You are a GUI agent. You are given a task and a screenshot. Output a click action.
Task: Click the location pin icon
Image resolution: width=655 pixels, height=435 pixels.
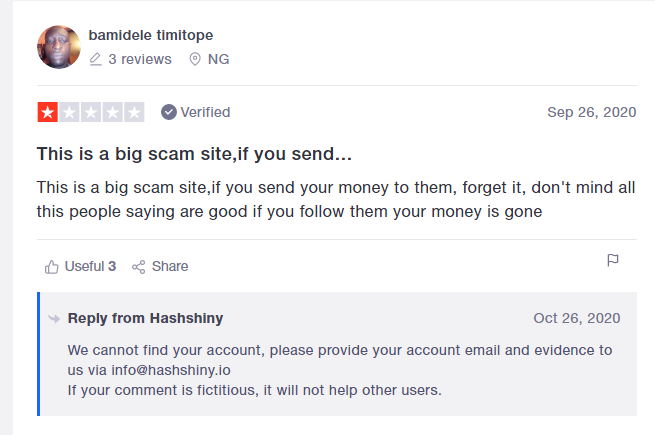coord(195,59)
